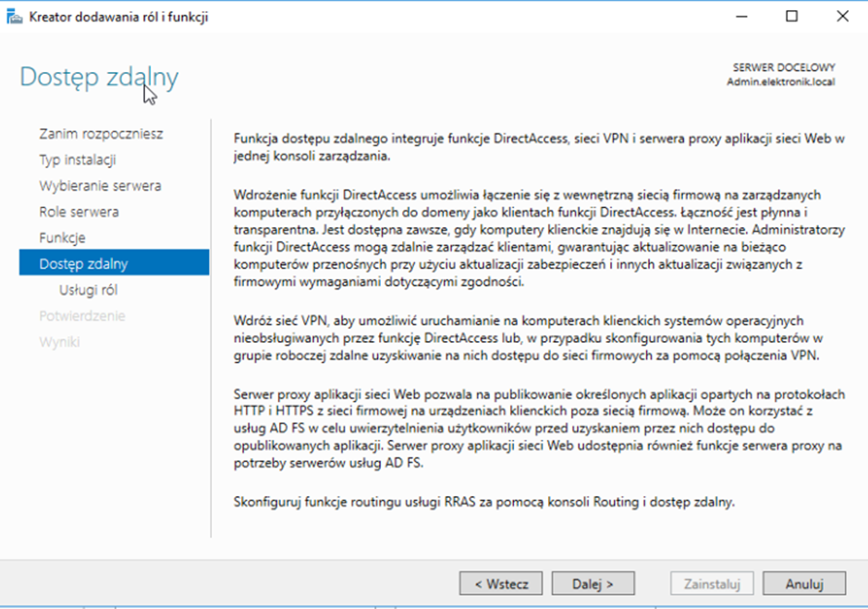Switch to the Role serwera page
The height and width of the screenshot is (609, 868).
(x=79, y=212)
